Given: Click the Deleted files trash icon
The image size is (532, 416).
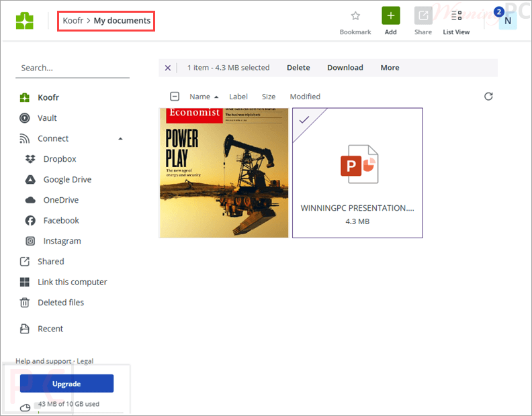Looking at the screenshot, I should [x=24, y=303].
